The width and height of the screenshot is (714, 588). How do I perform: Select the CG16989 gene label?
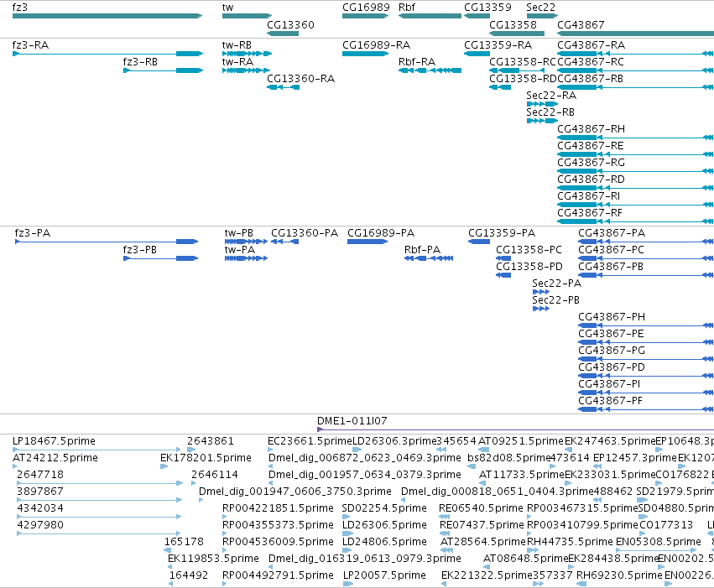(x=366, y=8)
